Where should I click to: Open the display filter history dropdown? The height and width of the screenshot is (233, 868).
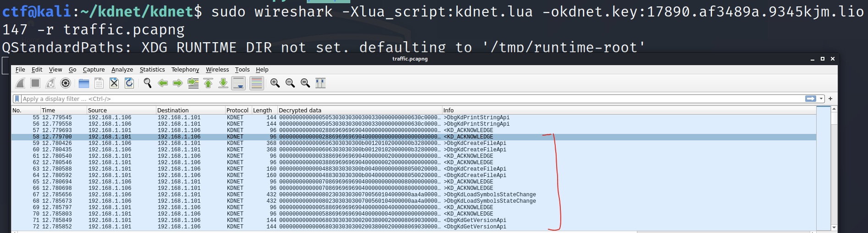point(821,99)
